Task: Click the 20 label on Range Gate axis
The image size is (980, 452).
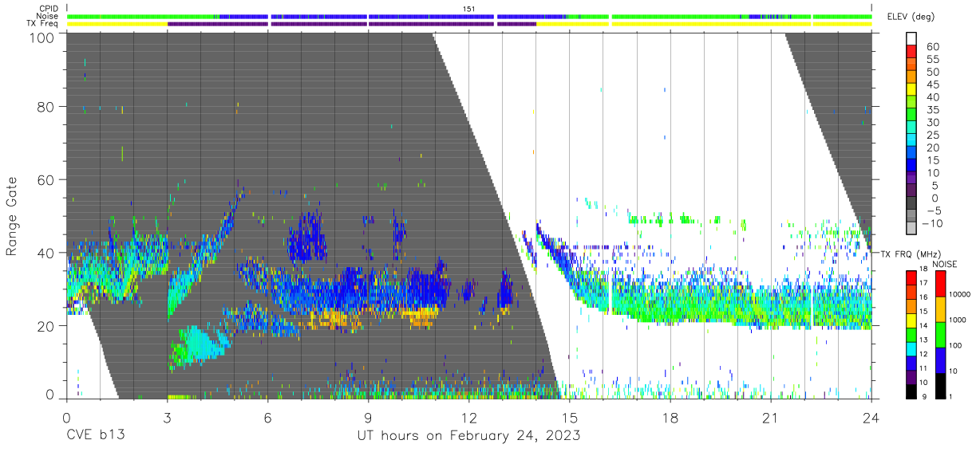Action: 47,325
